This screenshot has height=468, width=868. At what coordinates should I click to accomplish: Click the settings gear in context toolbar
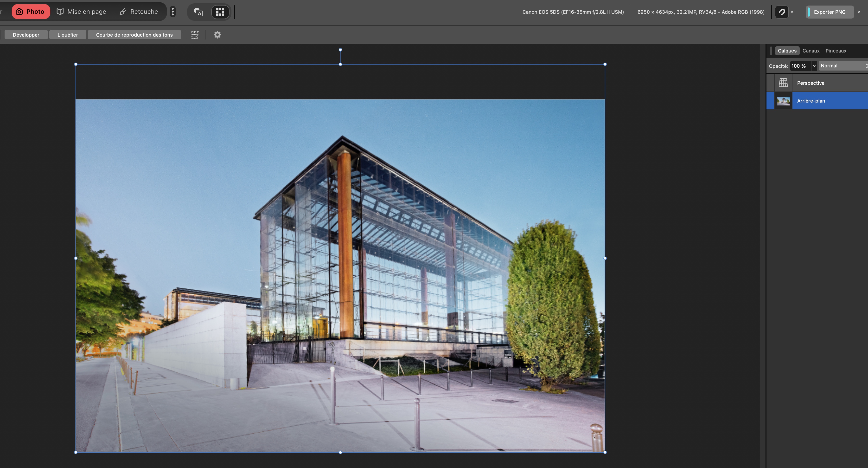click(x=217, y=35)
